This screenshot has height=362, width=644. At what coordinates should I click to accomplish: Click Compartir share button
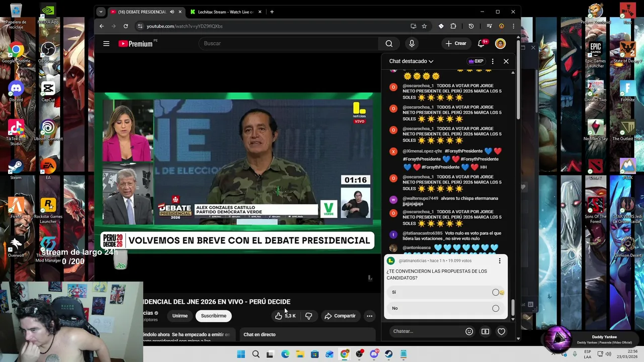340,316
